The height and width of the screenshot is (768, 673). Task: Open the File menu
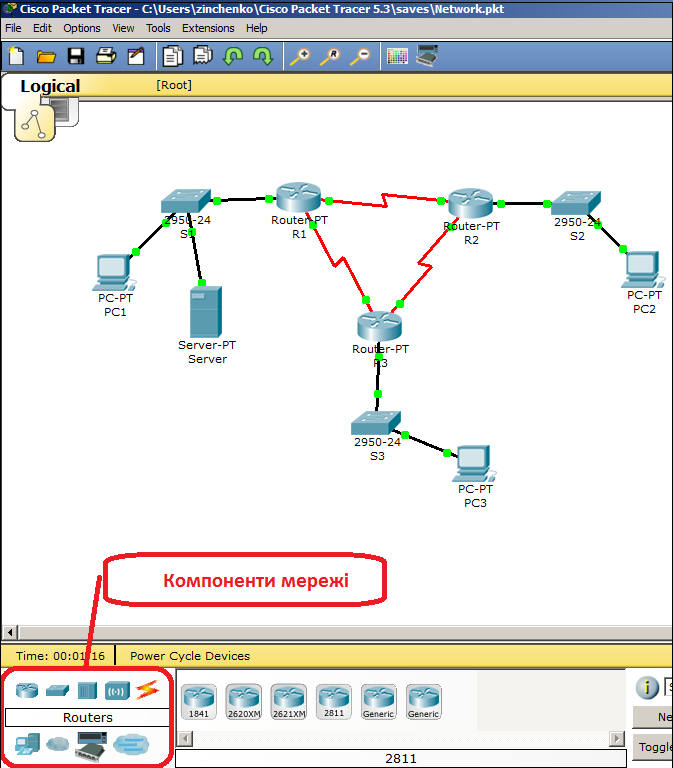tap(13, 28)
